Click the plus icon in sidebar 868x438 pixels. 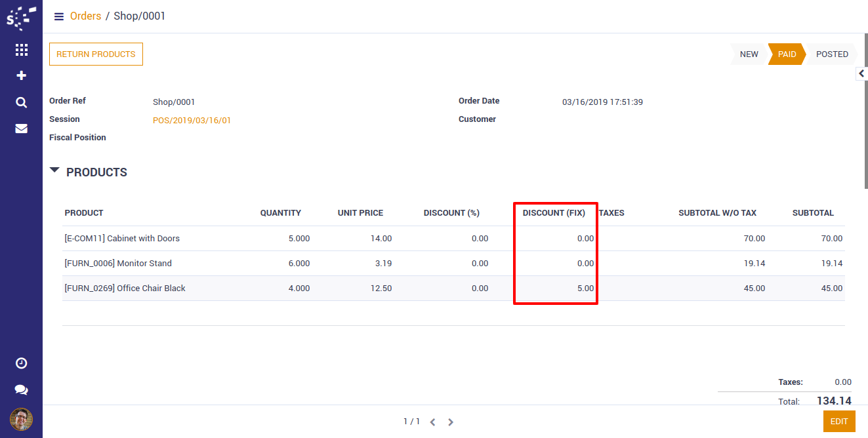[21, 76]
